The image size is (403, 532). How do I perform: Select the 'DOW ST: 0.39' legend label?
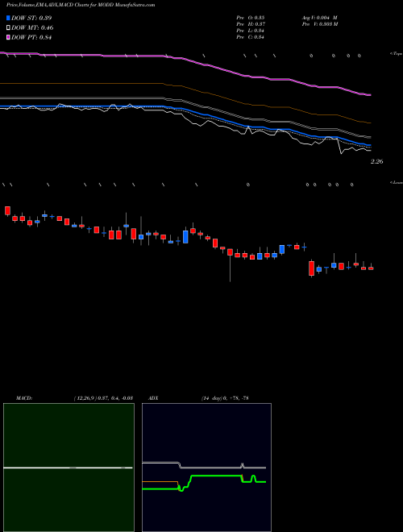tap(31, 18)
